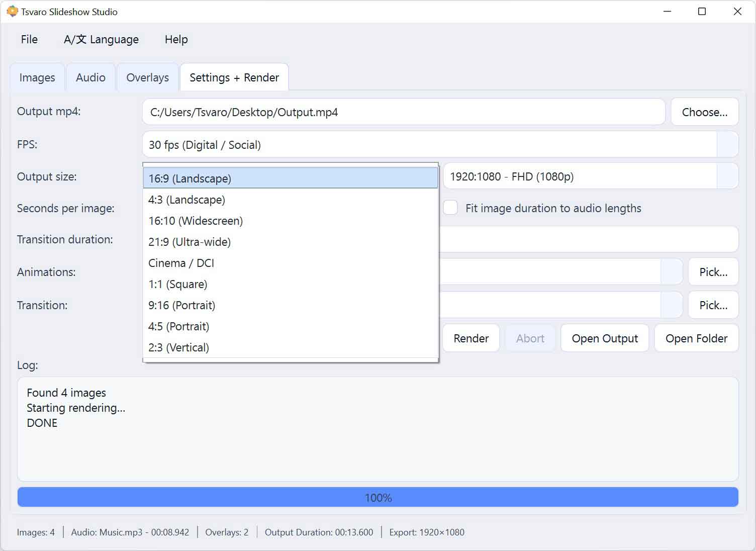Screen dimensions: 756x551
Task: Enable "Fit image duration to audio lengths"
Action: 450,208
